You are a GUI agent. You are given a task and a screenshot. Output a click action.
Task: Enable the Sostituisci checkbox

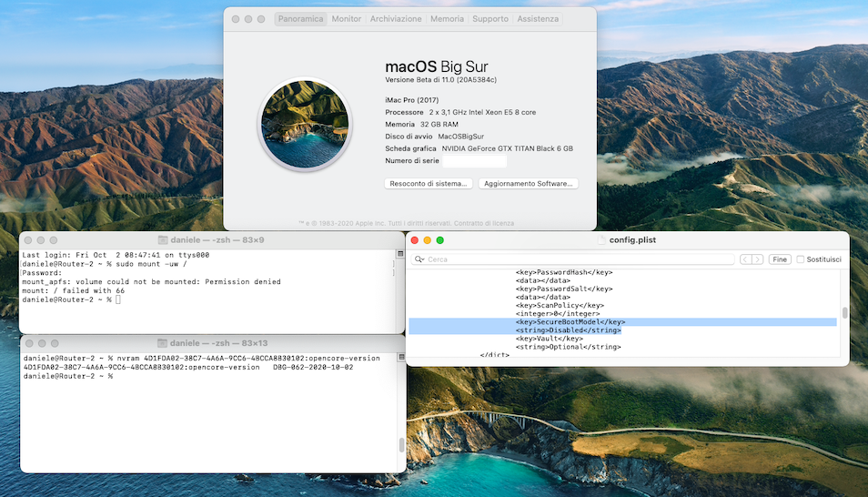click(801, 259)
